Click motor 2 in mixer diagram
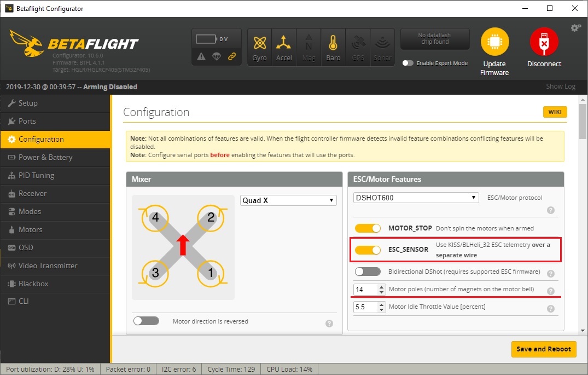 click(x=211, y=217)
